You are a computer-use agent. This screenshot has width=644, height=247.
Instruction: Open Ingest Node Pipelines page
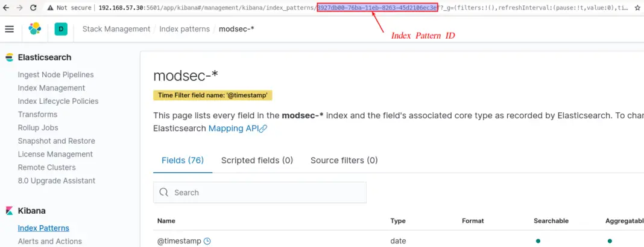pyautogui.click(x=55, y=74)
